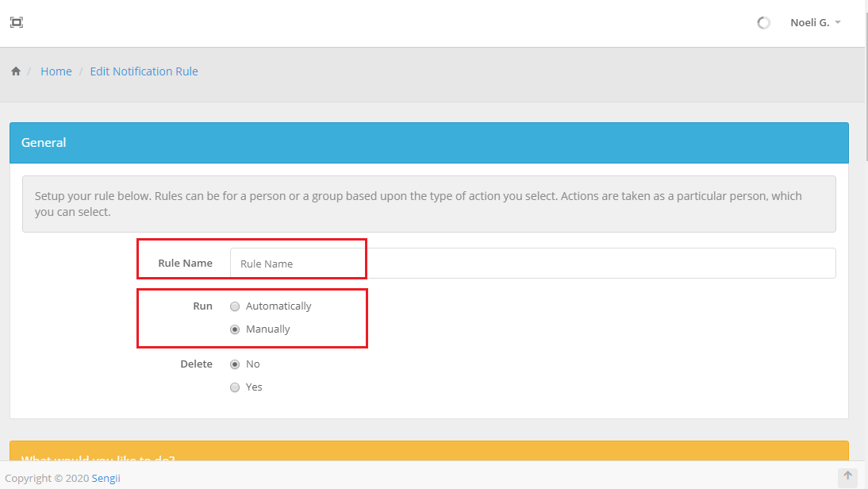868x489 pixels.
Task: Click the Run field label
Action: [x=202, y=306]
